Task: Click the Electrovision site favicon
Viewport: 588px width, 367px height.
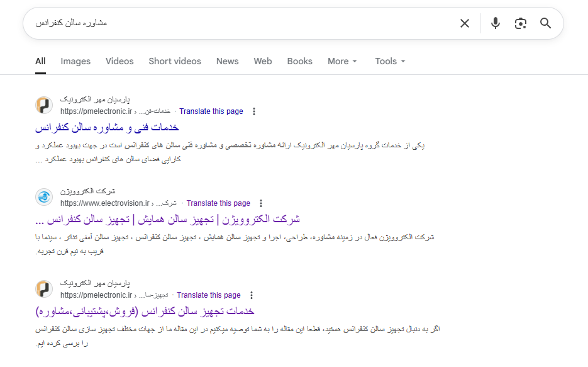Action: 44,197
